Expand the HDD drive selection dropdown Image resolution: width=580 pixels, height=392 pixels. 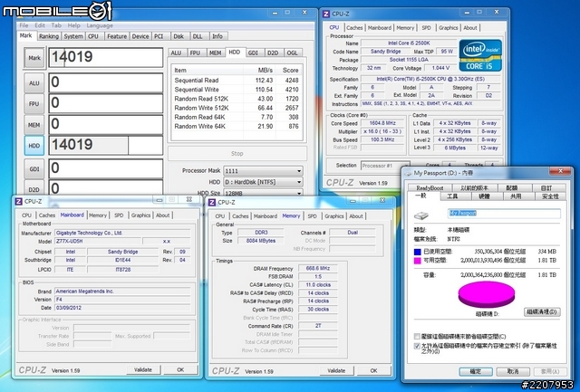[299, 182]
